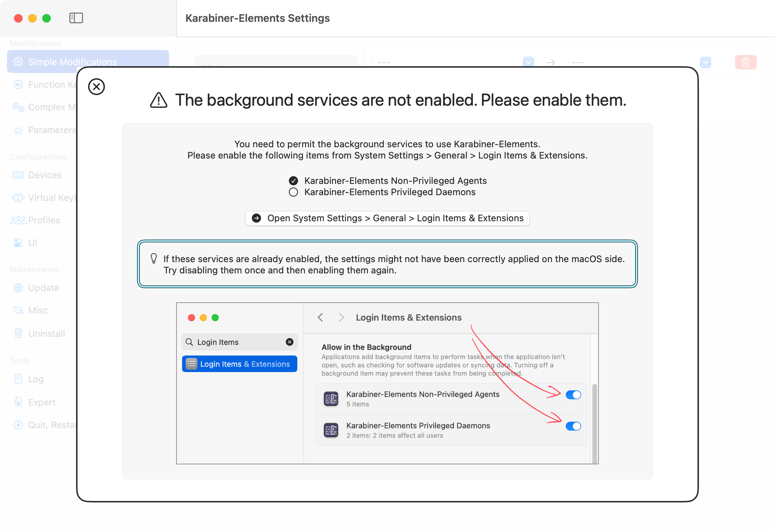Click the clear search button in illustration
The image size is (775, 532).
(x=290, y=342)
